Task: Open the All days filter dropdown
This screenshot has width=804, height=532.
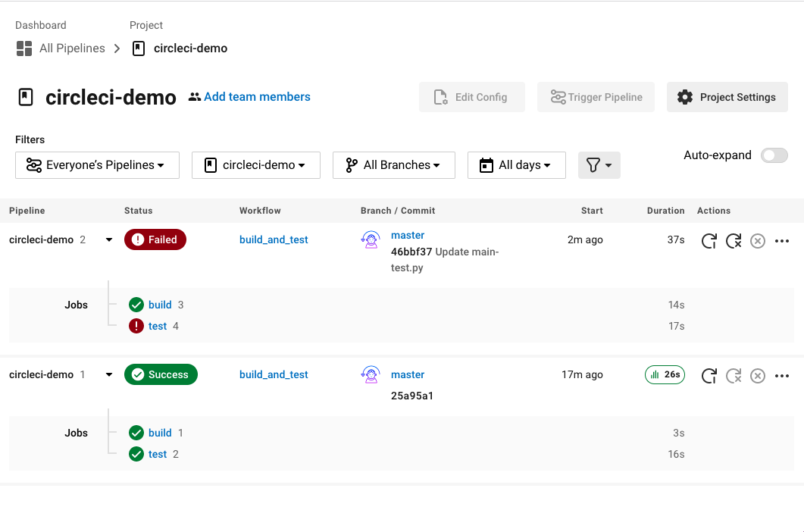Action: 516,164
